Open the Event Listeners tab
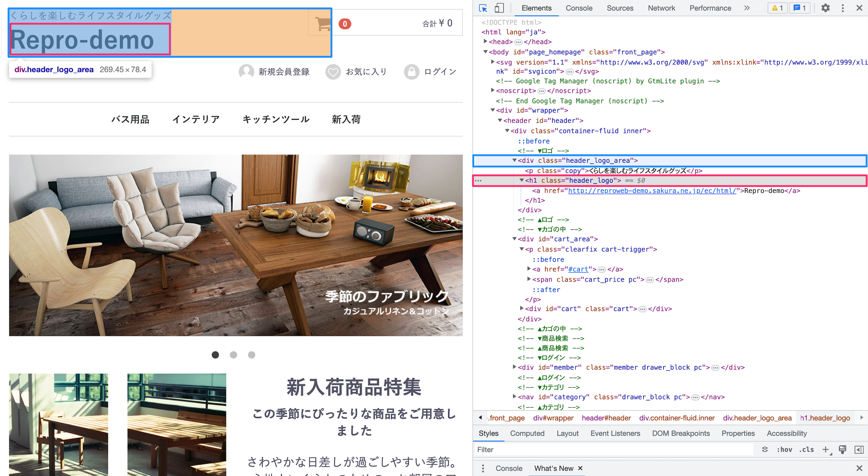 tap(615, 433)
